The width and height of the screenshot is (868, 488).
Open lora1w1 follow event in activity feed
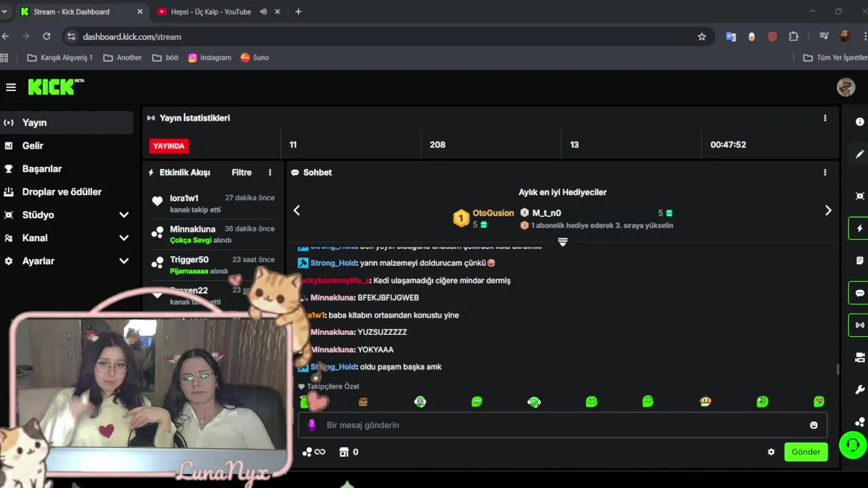coord(214,203)
